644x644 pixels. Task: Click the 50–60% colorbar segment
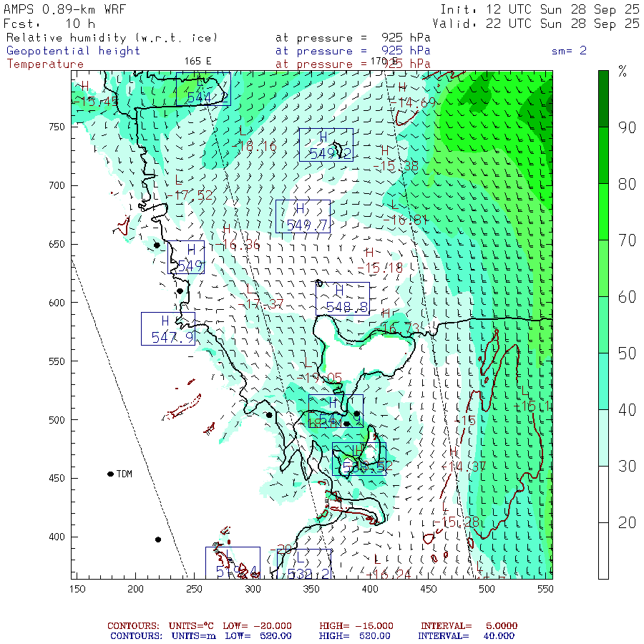(603, 324)
